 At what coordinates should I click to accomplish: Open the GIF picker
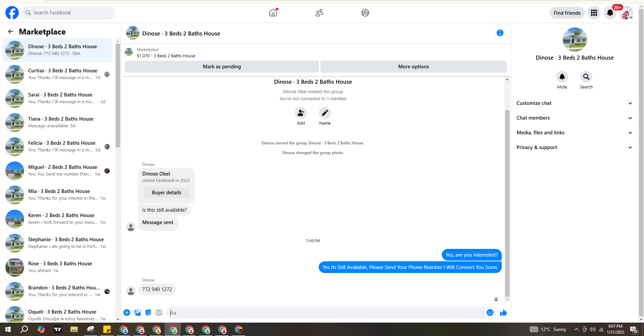159,313
